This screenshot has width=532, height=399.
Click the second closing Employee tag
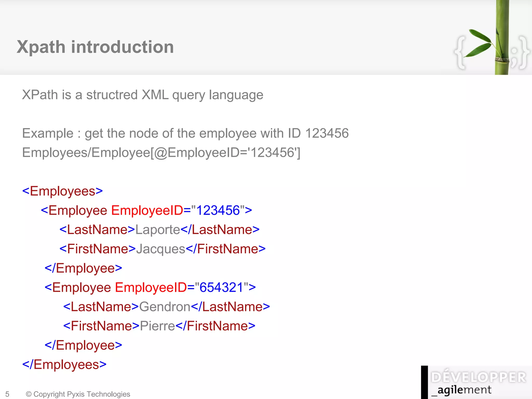pos(83,345)
